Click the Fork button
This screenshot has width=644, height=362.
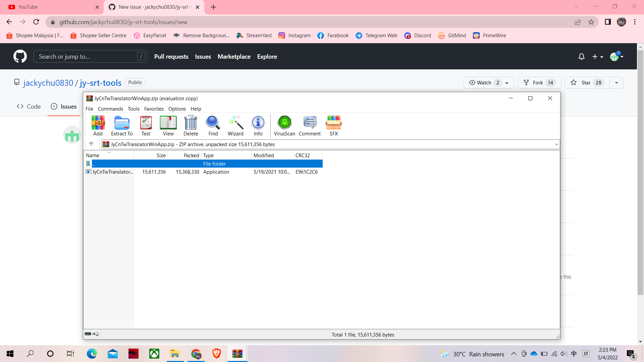(x=539, y=83)
